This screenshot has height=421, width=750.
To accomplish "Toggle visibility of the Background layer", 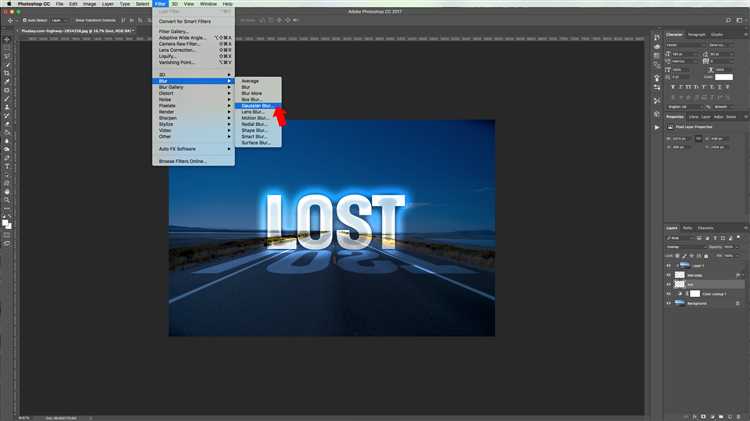I will tap(669, 303).
